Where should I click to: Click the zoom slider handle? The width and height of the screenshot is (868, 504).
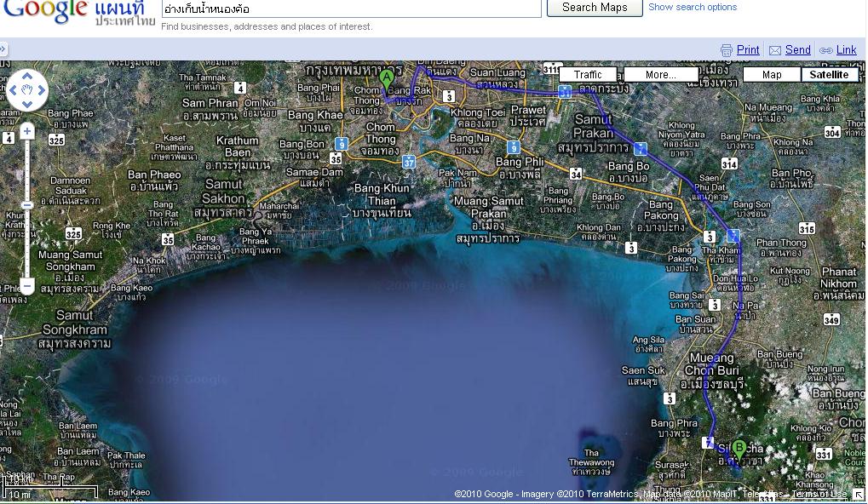tap(27, 205)
